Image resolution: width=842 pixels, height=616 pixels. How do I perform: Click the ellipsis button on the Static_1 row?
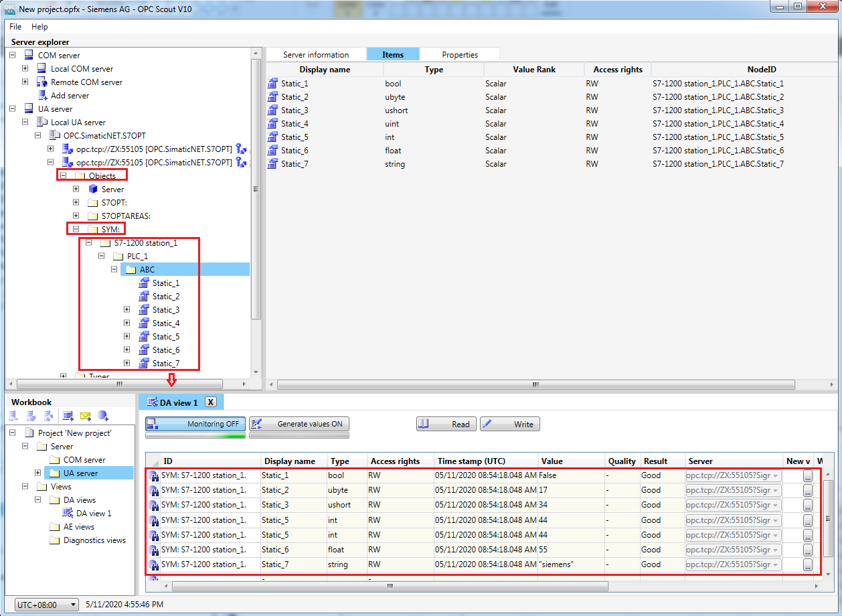808,476
